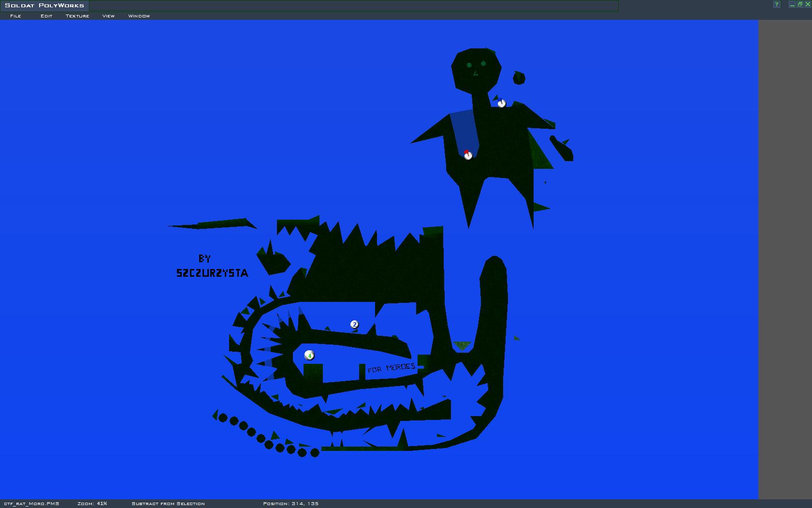Close the Soldat PolyWorks window
Viewport: 812px width, 508px height.
click(x=808, y=4)
